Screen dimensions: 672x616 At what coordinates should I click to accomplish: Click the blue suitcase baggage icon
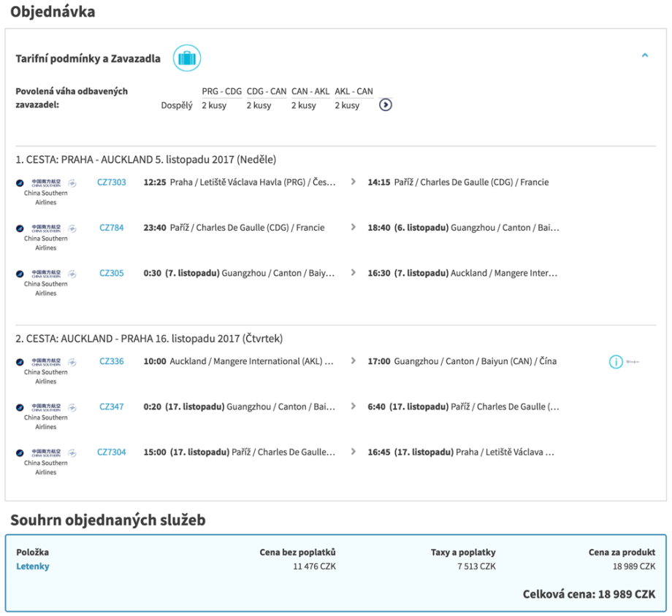click(187, 58)
